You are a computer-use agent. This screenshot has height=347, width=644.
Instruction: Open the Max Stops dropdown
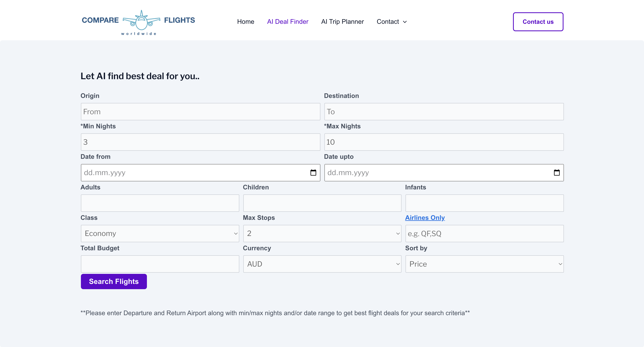(322, 233)
